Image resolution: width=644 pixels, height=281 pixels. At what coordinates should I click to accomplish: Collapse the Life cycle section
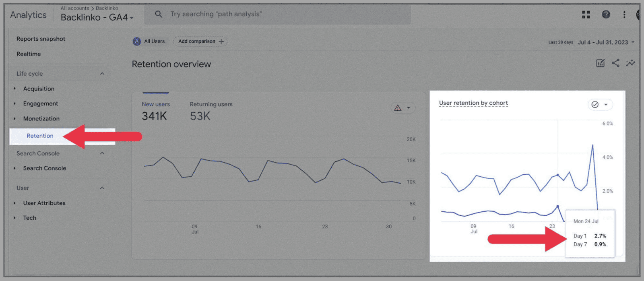[102, 74]
